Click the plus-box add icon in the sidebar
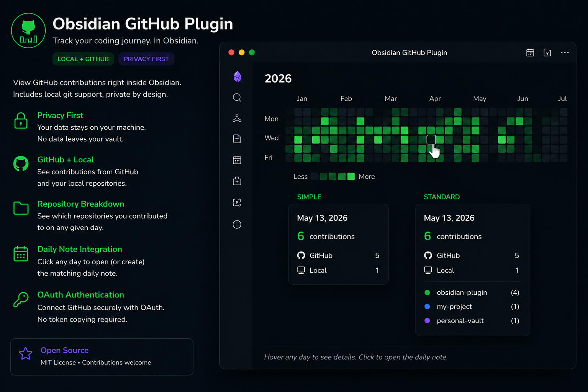Screen dimensions: 588x392 tap(237, 181)
